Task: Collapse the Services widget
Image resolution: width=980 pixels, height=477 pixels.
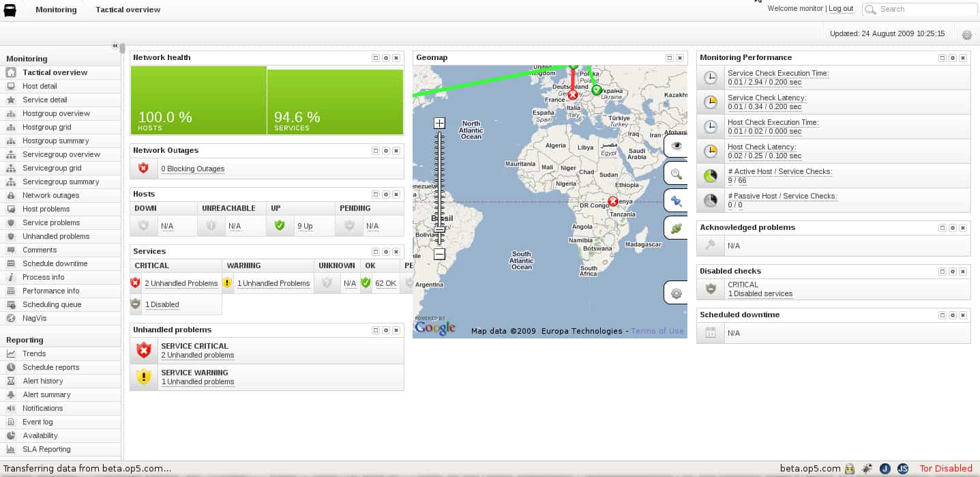Action: click(x=376, y=252)
